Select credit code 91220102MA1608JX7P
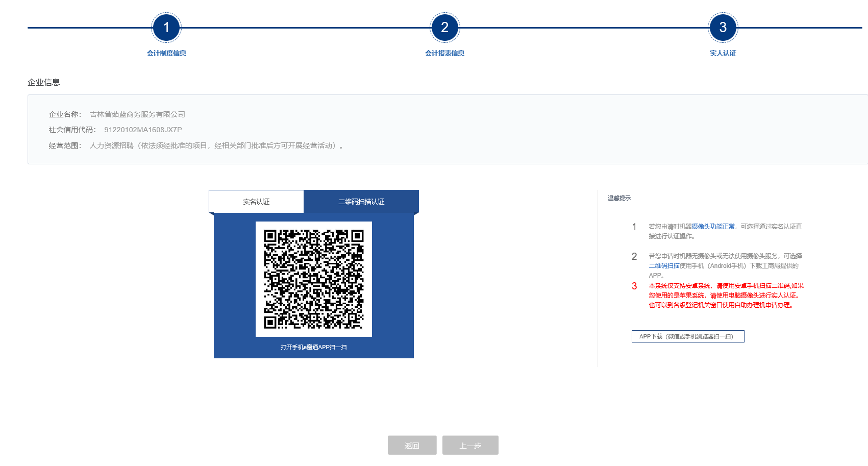The height and width of the screenshot is (466, 868). click(143, 130)
